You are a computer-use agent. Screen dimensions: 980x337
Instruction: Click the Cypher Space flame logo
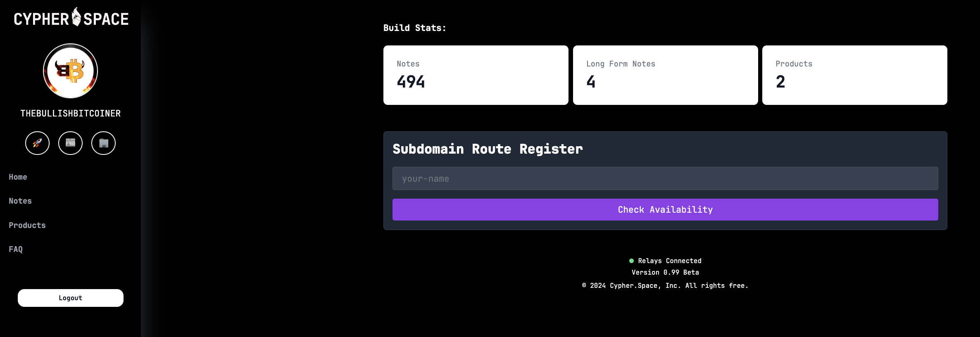(x=76, y=17)
